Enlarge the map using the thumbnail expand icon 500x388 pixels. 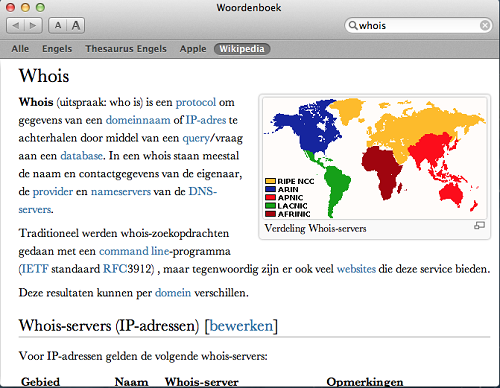[x=479, y=226]
